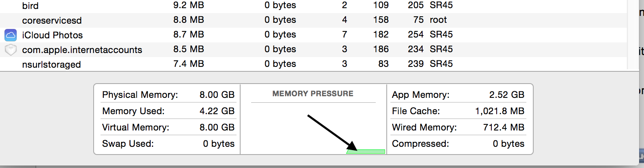The height and width of the screenshot is (168, 644).
Task: Select the iCloud Photos process name
Action: coord(53,35)
